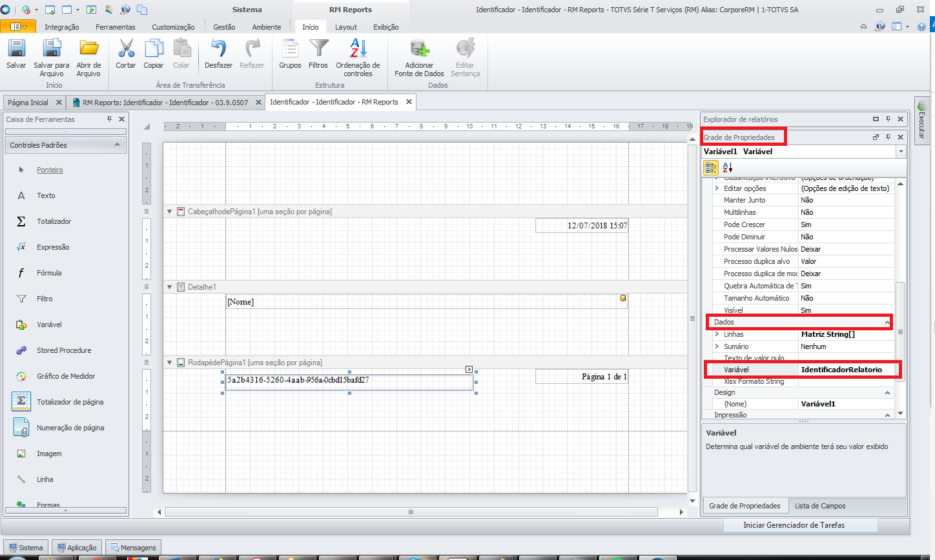
Task: Switch property grid to alphabetical sort
Action: pos(728,168)
